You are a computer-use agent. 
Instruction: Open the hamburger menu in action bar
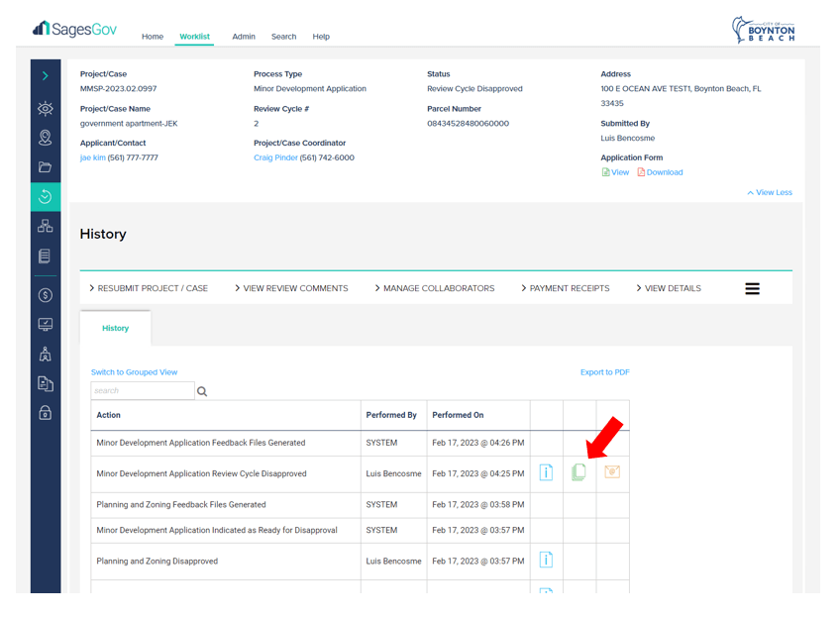coord(752,288)
